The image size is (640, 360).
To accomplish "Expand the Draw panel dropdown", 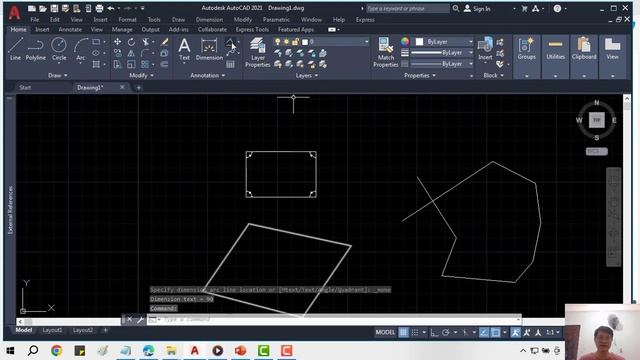I will coord(58,76).
